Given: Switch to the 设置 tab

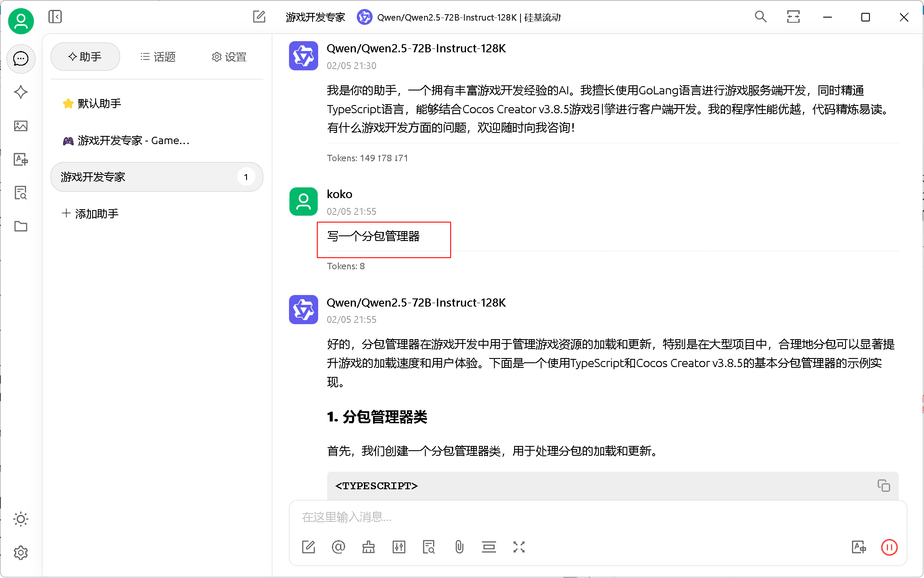Looking at the screenshot, I should (x=229, y=57).
